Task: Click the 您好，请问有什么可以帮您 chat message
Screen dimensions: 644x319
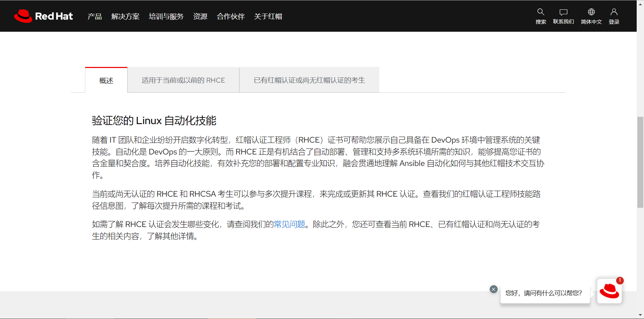Action: coord(543,293)
